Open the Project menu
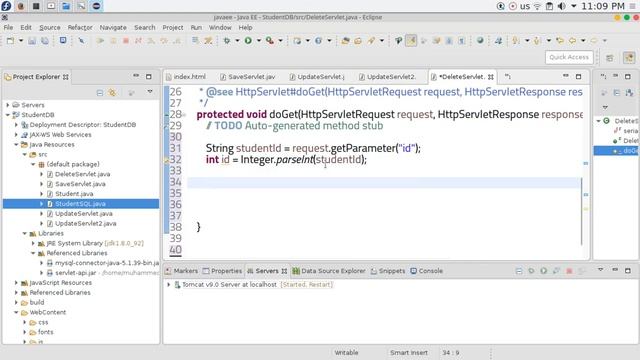This screenshot has width=640, height=360. click(x=173, y=27)
